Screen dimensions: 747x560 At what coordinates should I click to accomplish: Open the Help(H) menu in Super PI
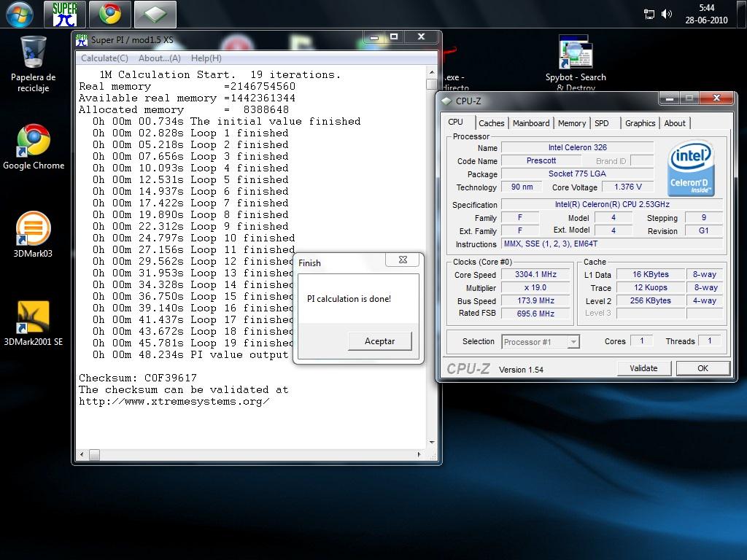[206, 58]
